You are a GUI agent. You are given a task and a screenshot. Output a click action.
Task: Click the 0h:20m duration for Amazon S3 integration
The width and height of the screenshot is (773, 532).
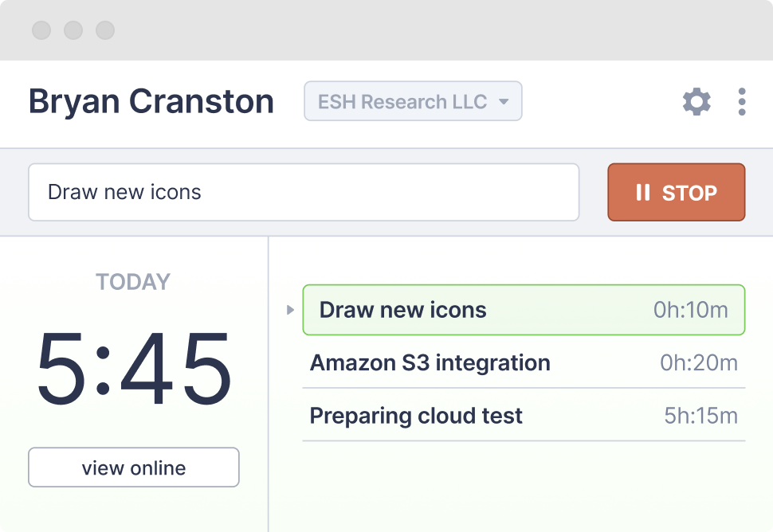click(x=698, y=363)
